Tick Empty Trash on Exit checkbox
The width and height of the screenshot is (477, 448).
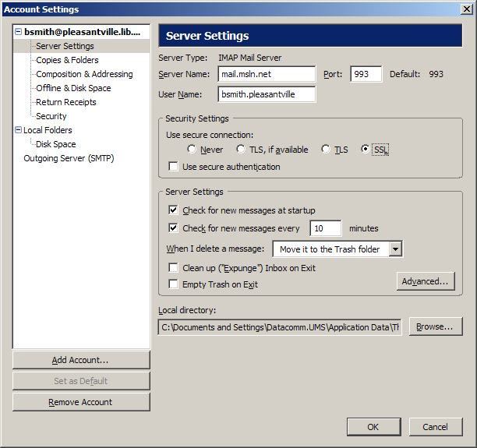click(173, 284)
